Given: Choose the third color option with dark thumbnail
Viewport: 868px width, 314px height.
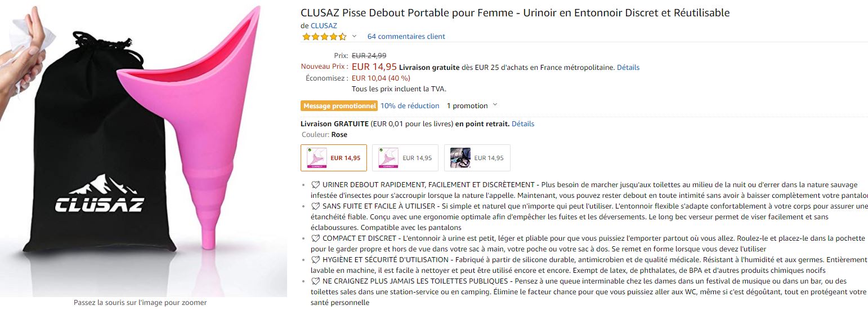Looking at the screenshot, I should (477, 158).
